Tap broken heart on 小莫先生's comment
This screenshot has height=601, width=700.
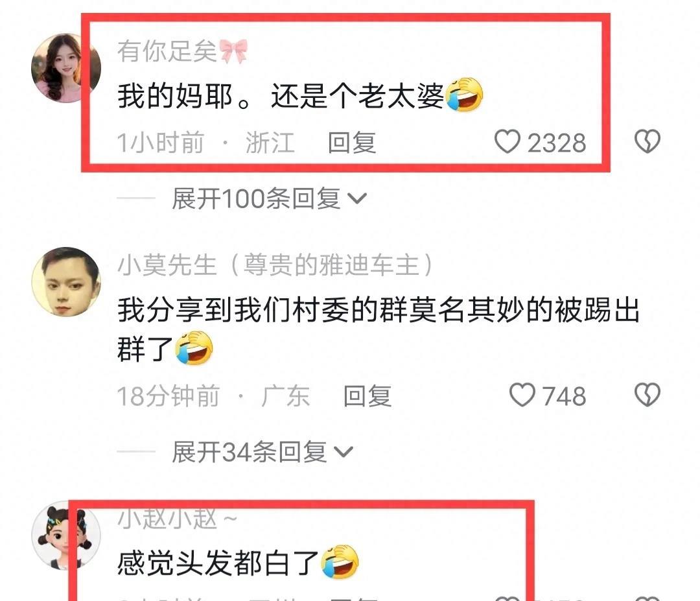click(x=647, y=395)
